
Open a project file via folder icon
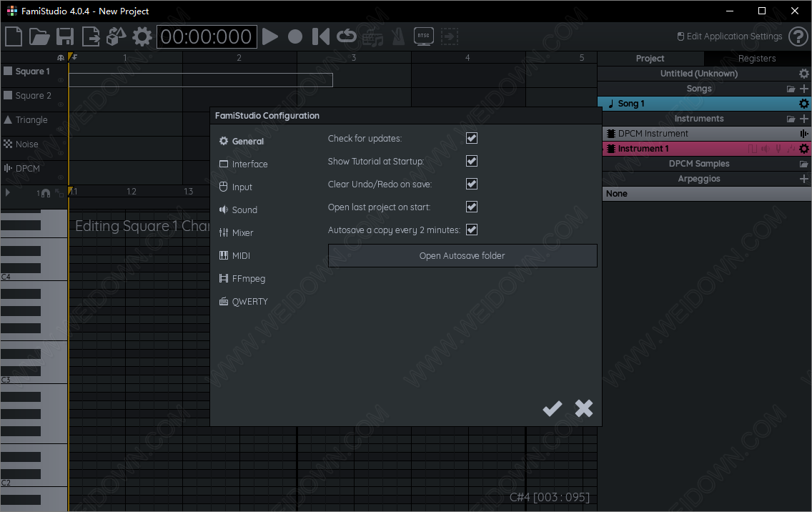[39, 36]
